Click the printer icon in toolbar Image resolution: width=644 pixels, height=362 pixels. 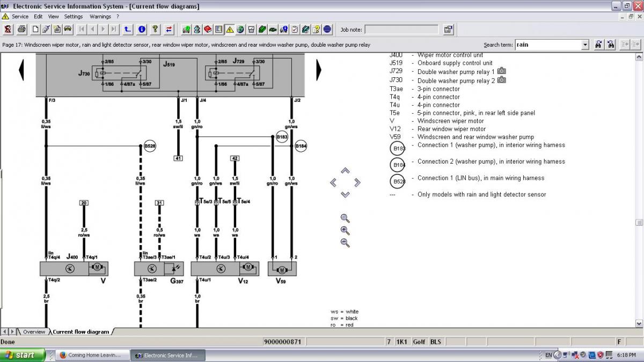(x=21, y=29)
